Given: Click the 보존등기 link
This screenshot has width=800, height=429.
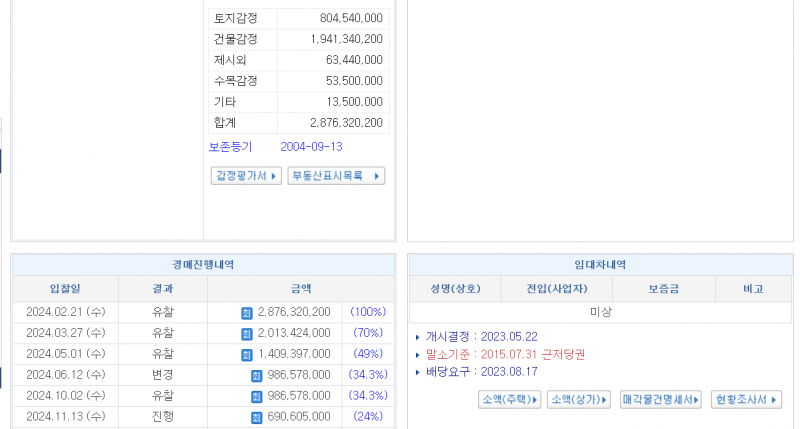Looking at the screenshot, I should click(230, 146).
